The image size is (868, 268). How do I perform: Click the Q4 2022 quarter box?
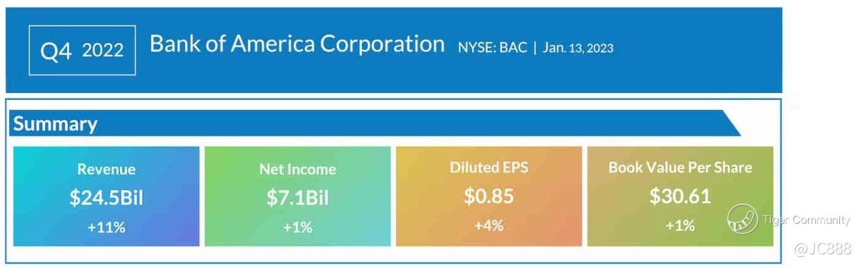click(x=82, y=50)
